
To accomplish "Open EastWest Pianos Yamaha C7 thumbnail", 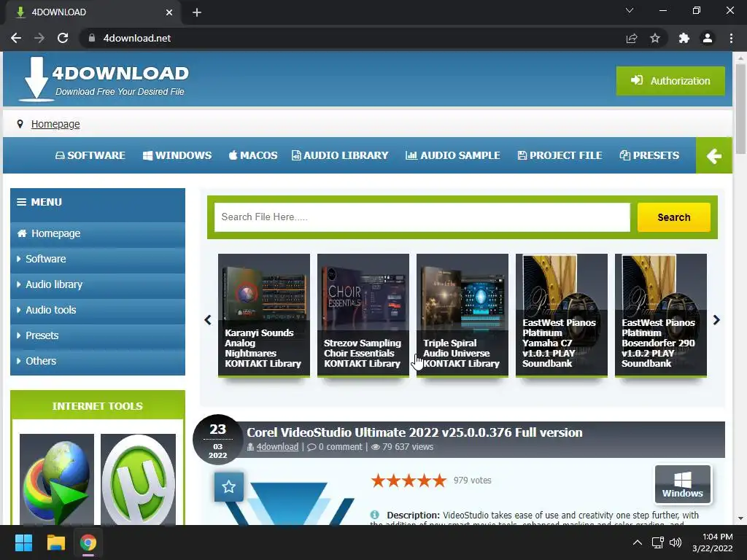I will (x=562, y=315).
